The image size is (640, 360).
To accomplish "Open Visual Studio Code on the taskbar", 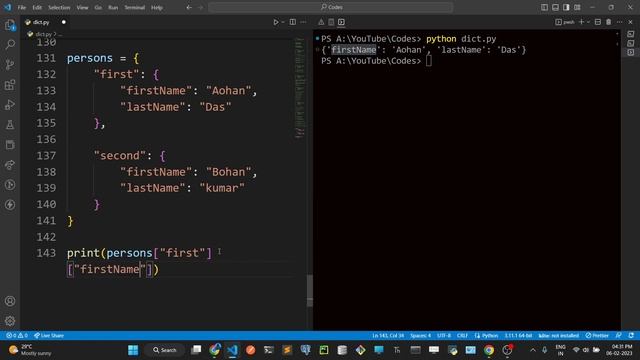I will [x=232, y=350].
